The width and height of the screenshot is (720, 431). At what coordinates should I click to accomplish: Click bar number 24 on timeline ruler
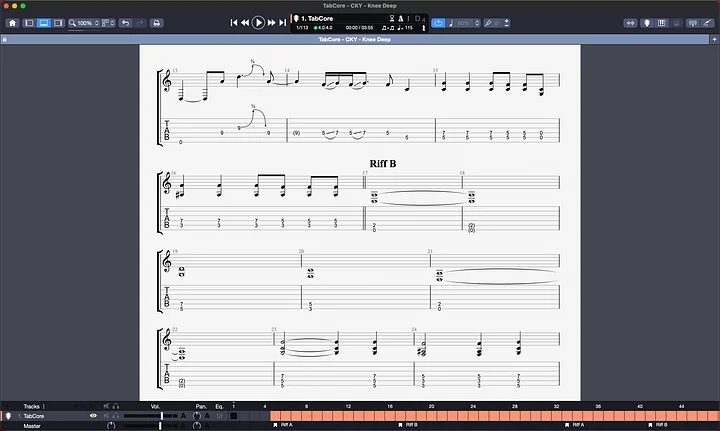(473, 406)
